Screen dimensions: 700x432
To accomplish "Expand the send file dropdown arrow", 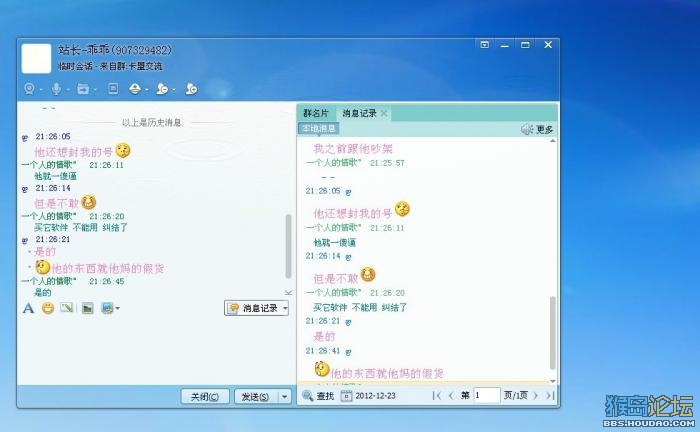I will [x=95, y=90].
